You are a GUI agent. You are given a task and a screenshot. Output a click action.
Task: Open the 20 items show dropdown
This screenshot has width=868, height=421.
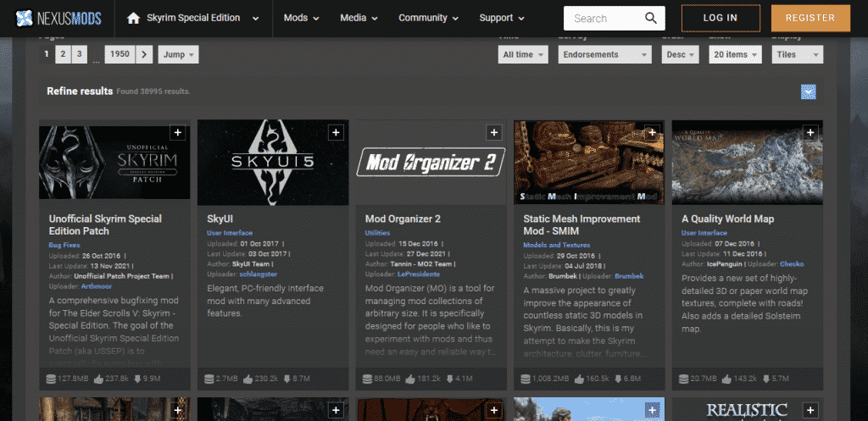734,54
